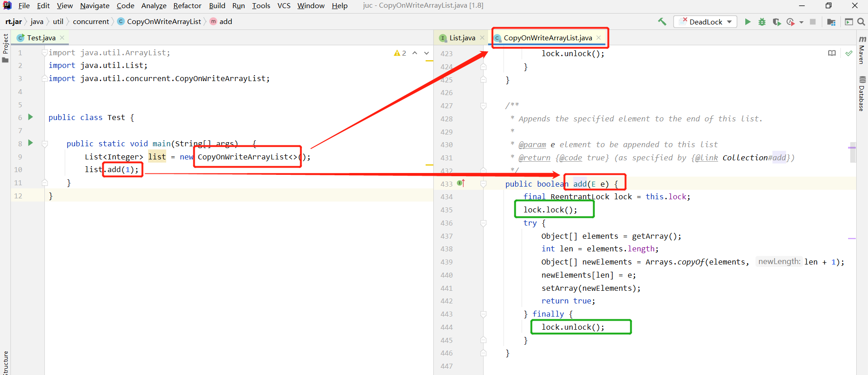Open the Navigate menu
This screenshot has height=375, width=868.
pyautogui.click(x=95, y=5)
